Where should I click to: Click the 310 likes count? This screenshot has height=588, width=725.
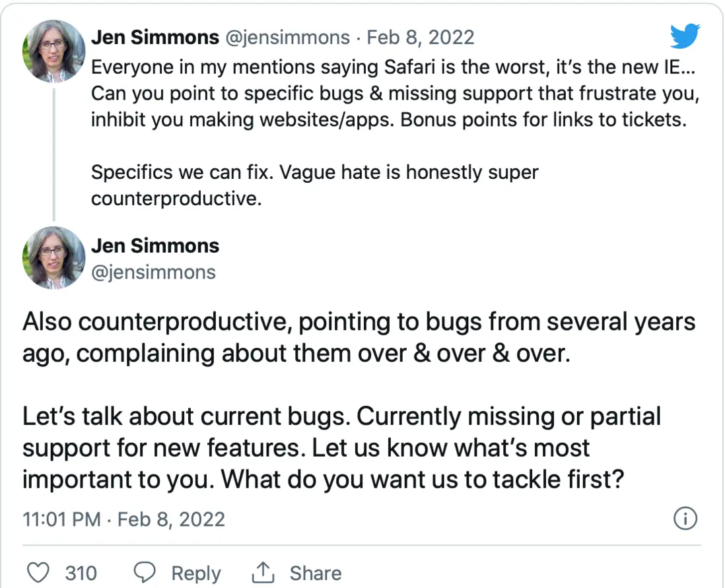(81, 573)
